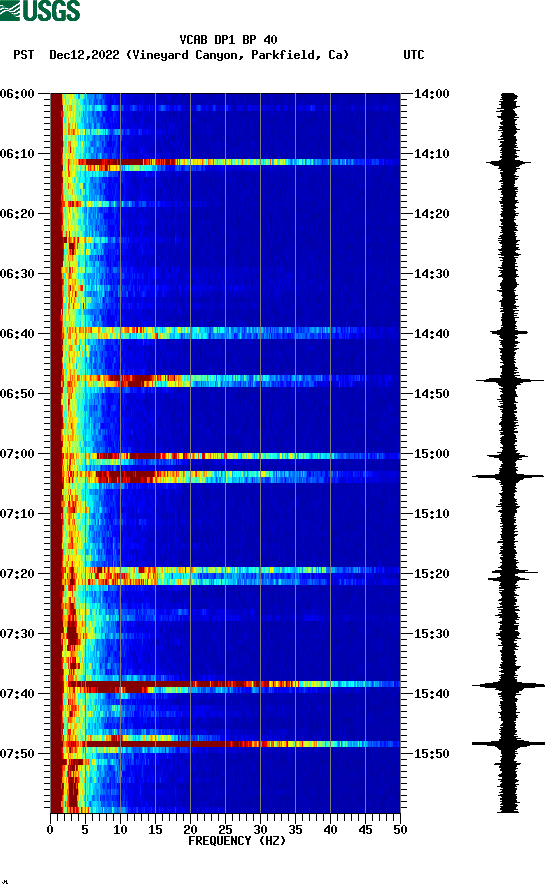The width and height of the screenshot is (552, 893).
Task: Select the title 'VCAB DP1 BP 40'
Action: (228, 40)
